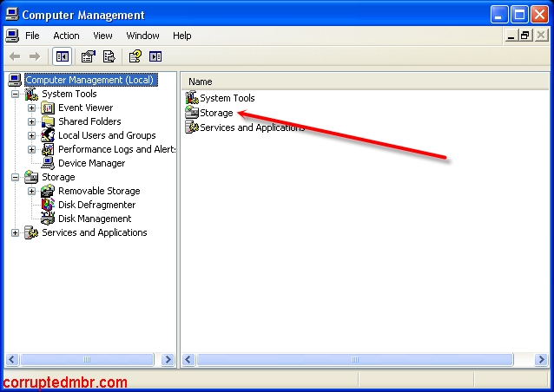Image resolution: width=554 pixels, height=392 pixels.
Task: Open the Action menu
Action: pos(66,36)
